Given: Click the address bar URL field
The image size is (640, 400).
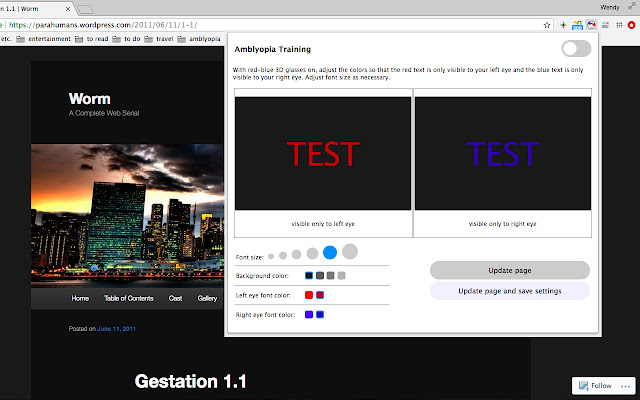Looking at the screenshot, I should coord(273,25).
